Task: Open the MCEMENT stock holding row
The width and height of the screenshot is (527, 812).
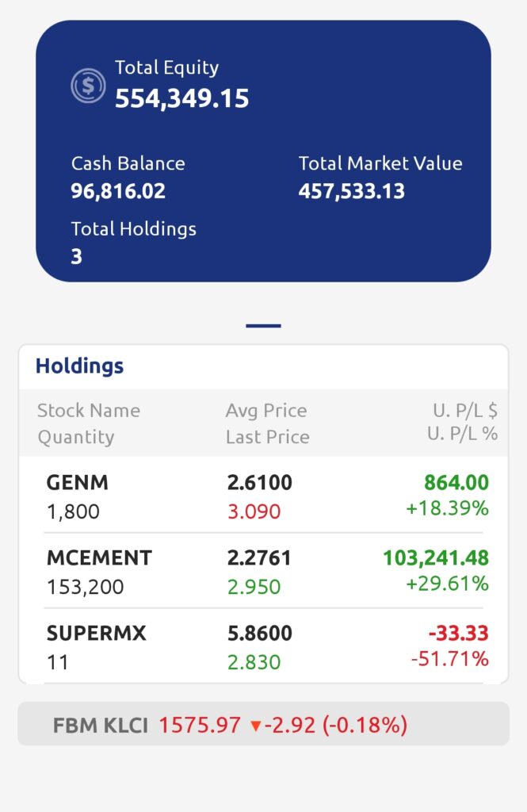Action: 263,571
